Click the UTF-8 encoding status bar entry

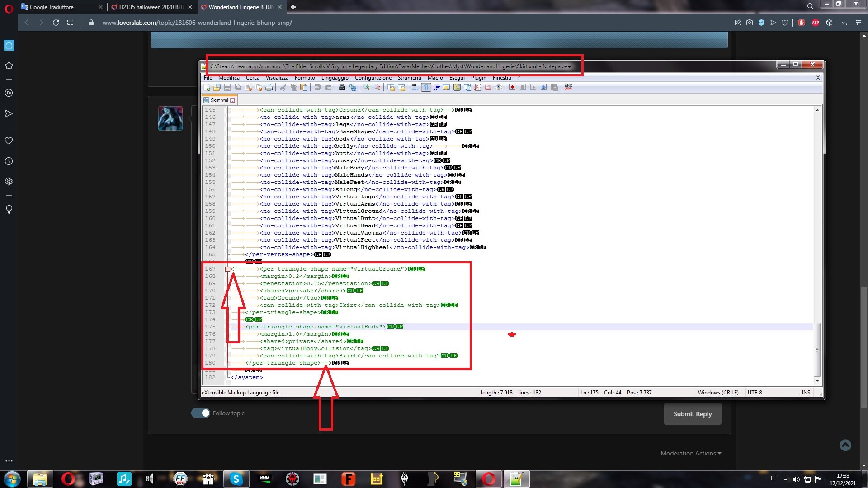755,393
